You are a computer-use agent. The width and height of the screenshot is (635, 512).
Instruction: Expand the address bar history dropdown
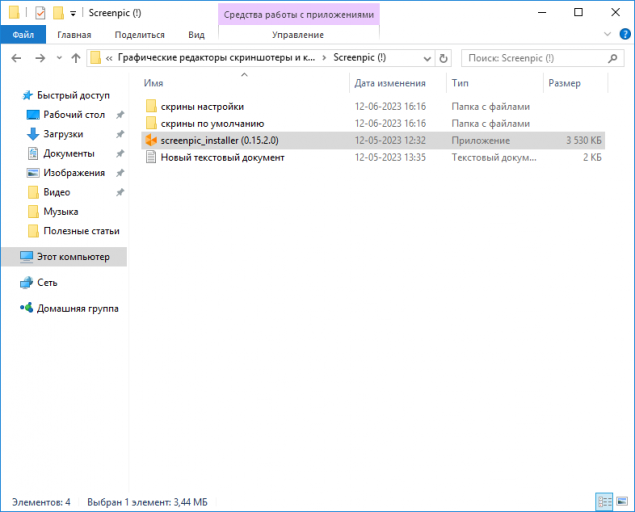click(427, 59)
